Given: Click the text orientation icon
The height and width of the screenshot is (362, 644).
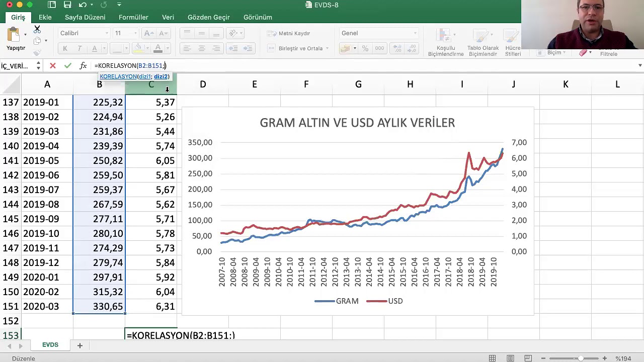Looking at the screenshot, I should coord(232,33).
